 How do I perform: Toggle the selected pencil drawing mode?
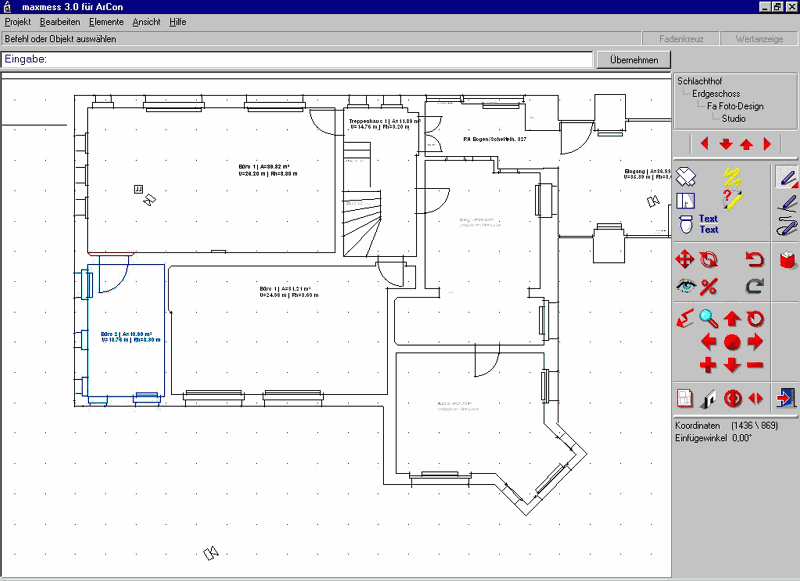click(x=787, y=179)
